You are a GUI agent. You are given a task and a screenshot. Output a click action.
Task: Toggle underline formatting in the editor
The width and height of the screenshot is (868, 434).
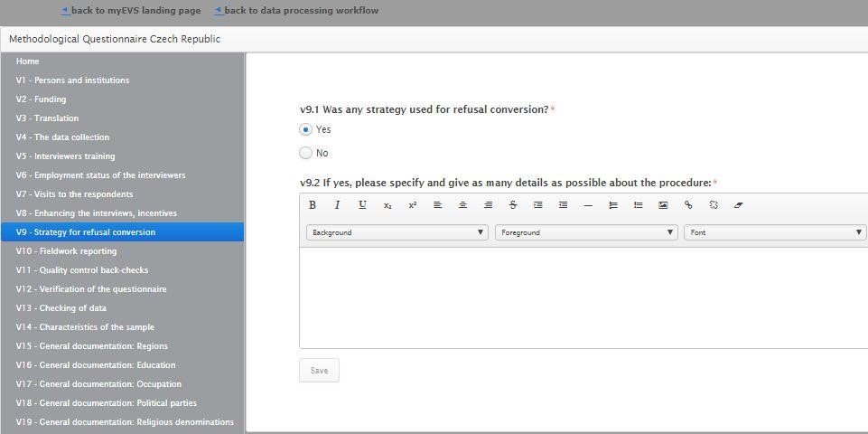click(362, 205)
